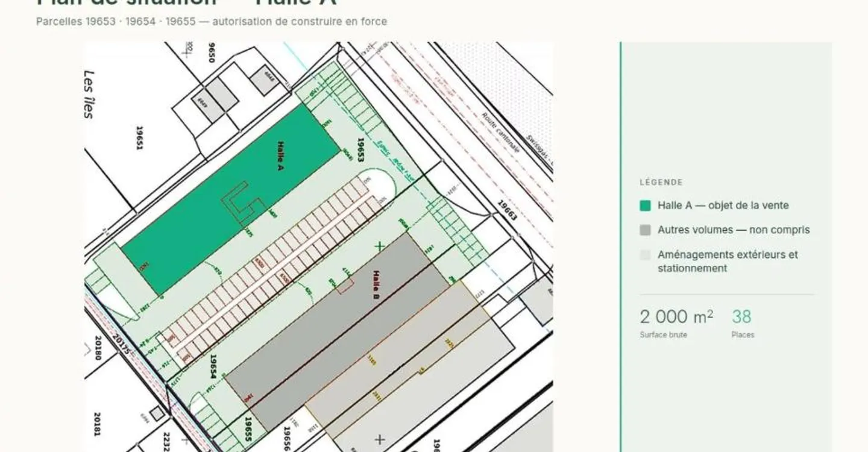Image resolution: width=868 pixels, height=452 pixels.
Task: Click the light Aménagements extérieurs legend swatch
Action: click(646, 255)
